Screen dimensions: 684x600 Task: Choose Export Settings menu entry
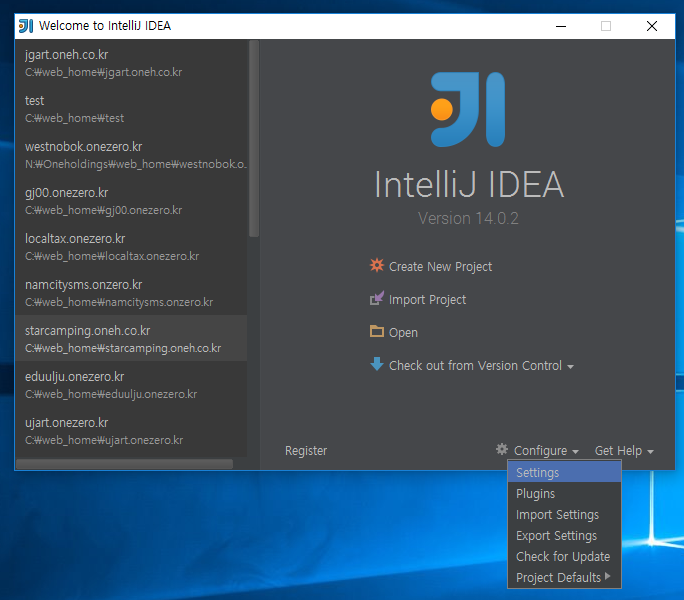click(x=564, y=535)
